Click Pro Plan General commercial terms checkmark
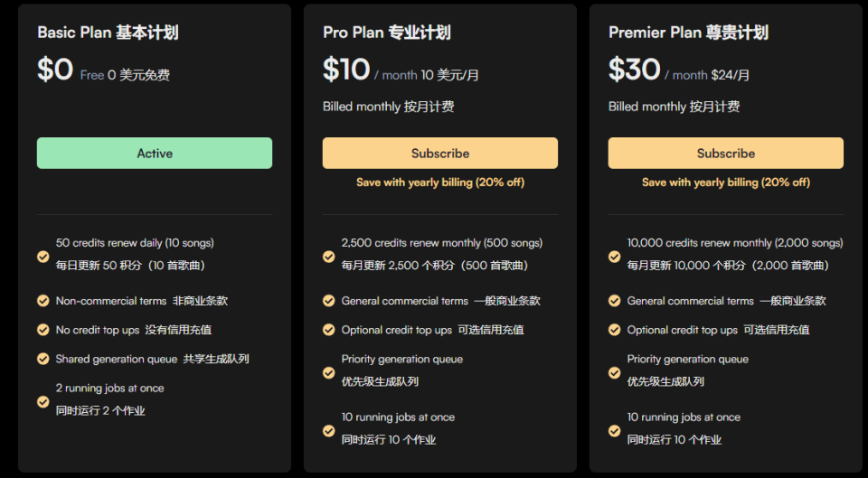Screen dimensions: 868x478 coord(329,300)
